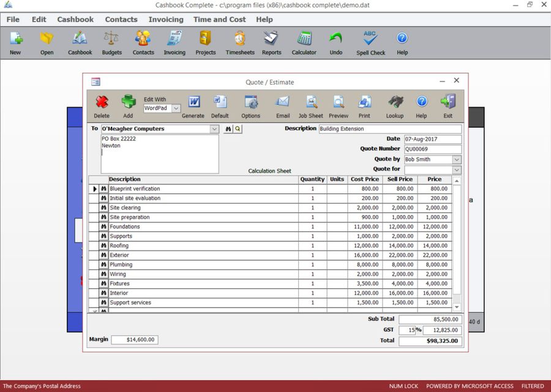Add a new quote with green plus
The width and height of the screenshot is (551, 392).
(129, 102)
